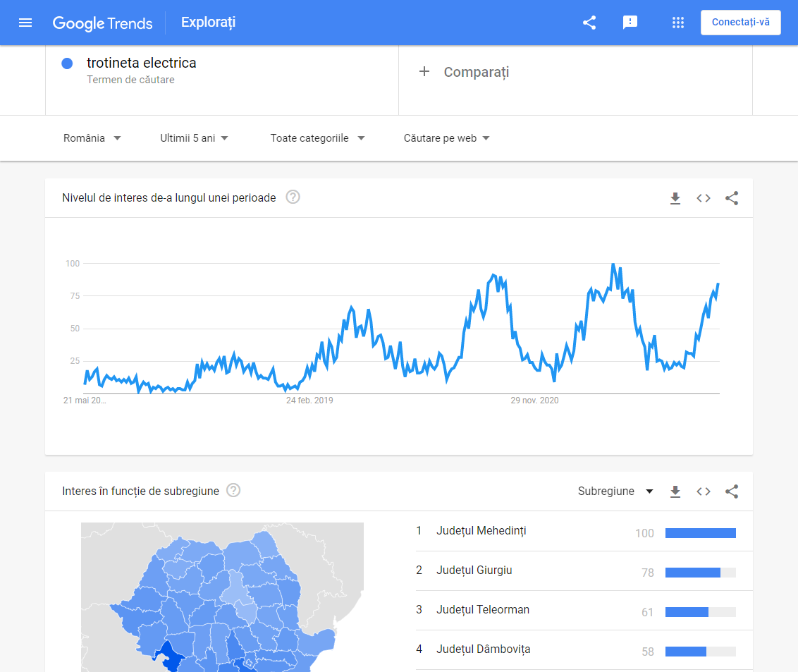Click the Mehedinți value bar showing 100
This screenshot has height=672, width=798.
(700, 533)
